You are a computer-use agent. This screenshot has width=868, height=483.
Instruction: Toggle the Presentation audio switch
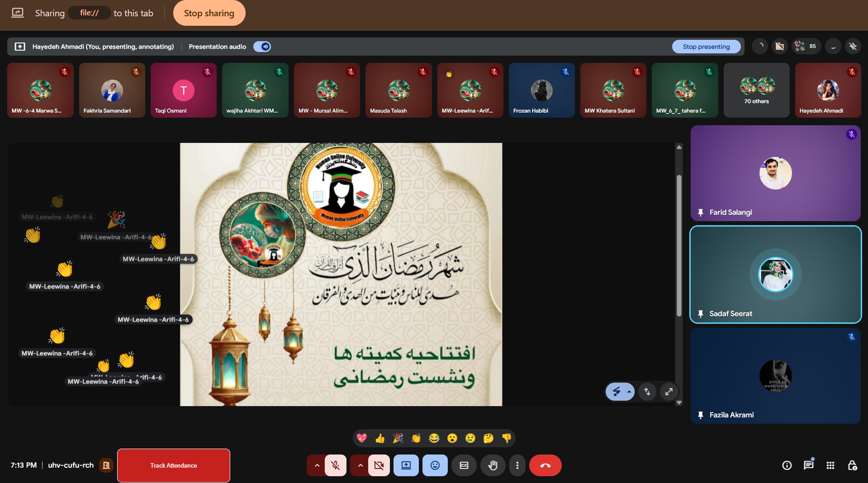[x=262, y=47]
